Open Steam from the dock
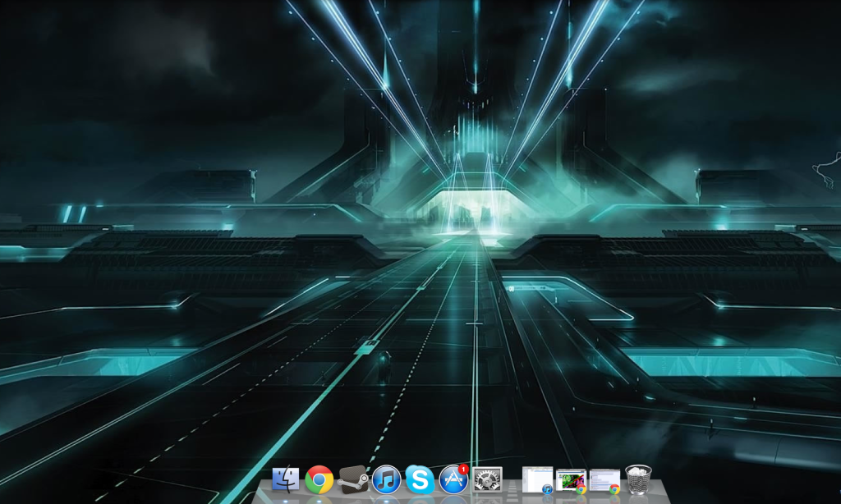The image size is (841, 504). pyautogui.click(x=352, y=480)
